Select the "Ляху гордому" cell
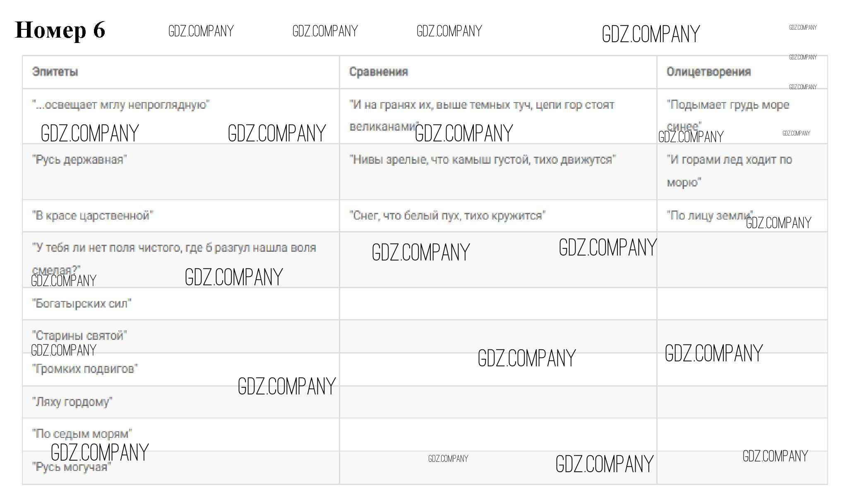The image size is (845, 504). click(72, 401)
